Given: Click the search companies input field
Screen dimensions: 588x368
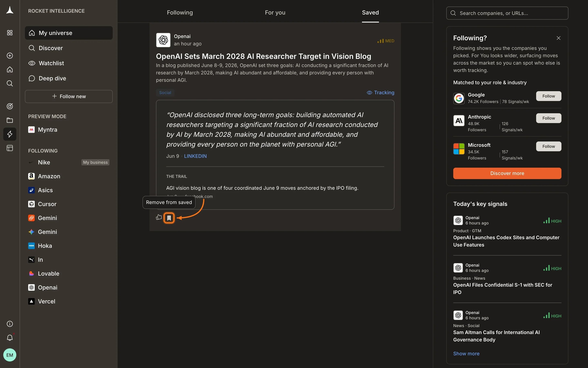Looking at the screenshot, I should tap(507, 13).
